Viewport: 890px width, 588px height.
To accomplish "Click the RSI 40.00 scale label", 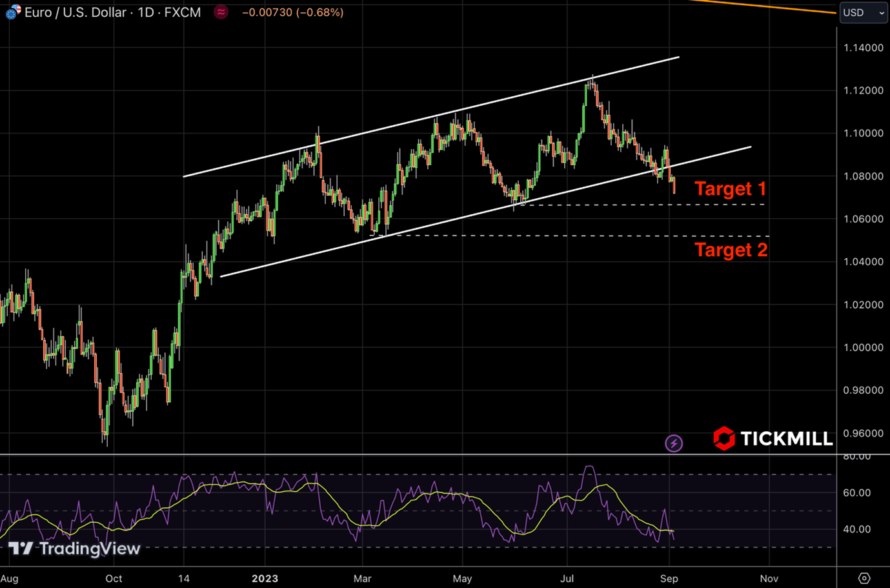I will point(857,529).
